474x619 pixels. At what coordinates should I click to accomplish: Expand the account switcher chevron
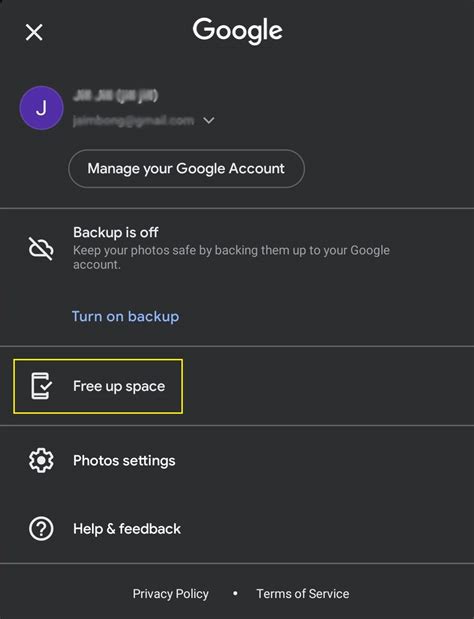[208, 120]
